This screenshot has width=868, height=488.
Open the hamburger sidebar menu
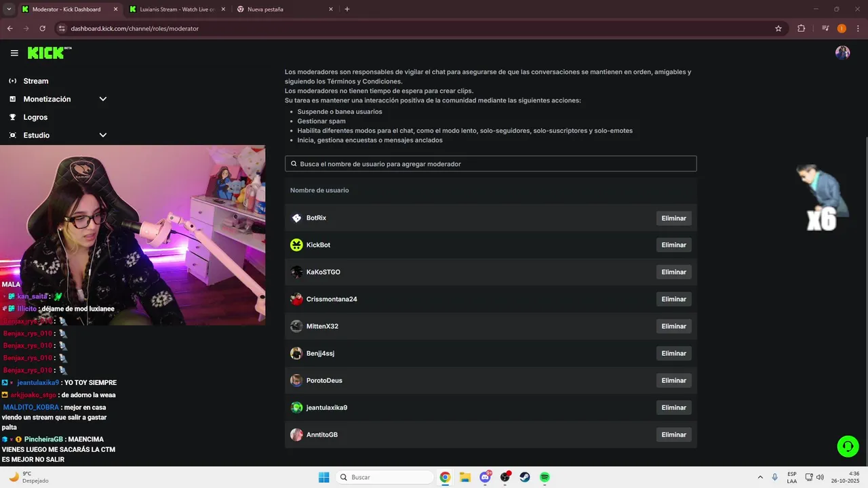coord(14,53)
